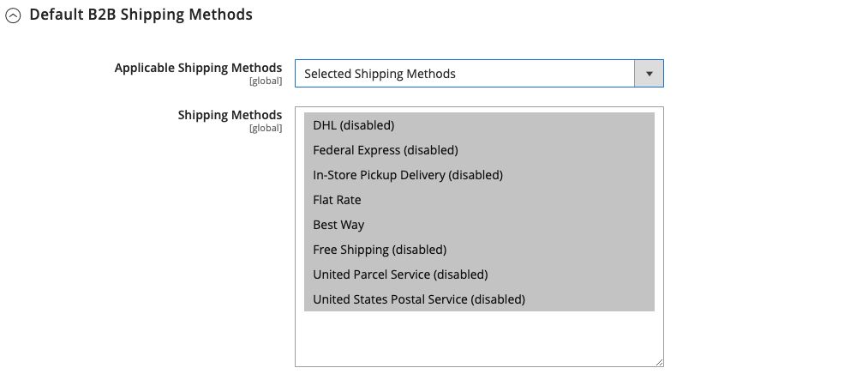Click the Selected Shipping Methods value text
868x380 pixels.
pos(380,74)
